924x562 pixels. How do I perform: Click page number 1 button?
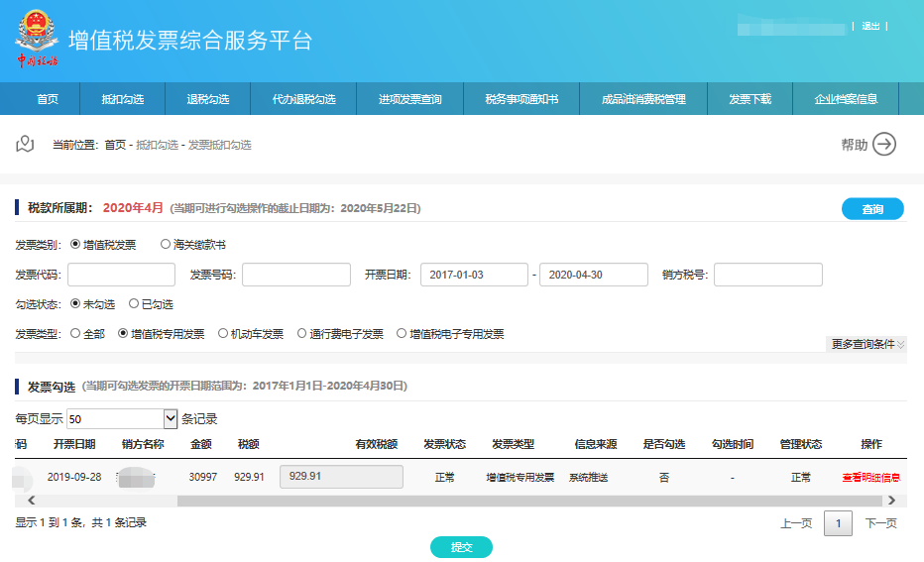pyautogui.click(x=838, y=523)
